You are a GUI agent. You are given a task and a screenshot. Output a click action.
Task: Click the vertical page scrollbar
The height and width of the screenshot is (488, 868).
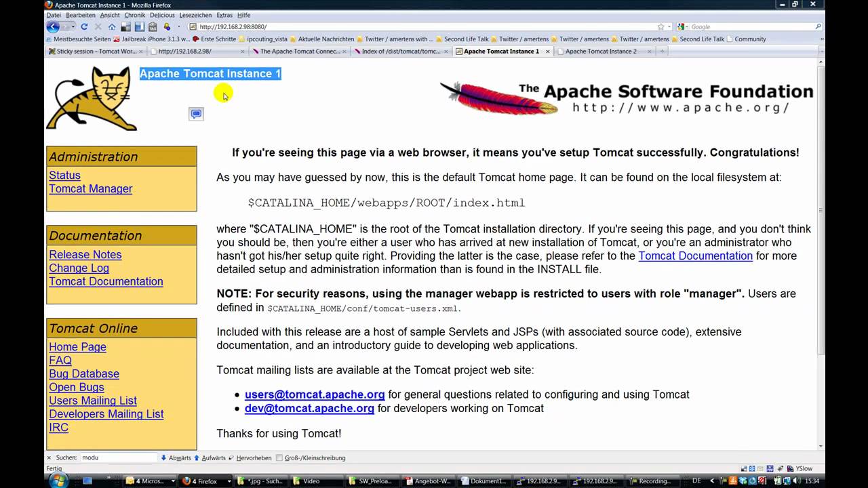(821, 210)
